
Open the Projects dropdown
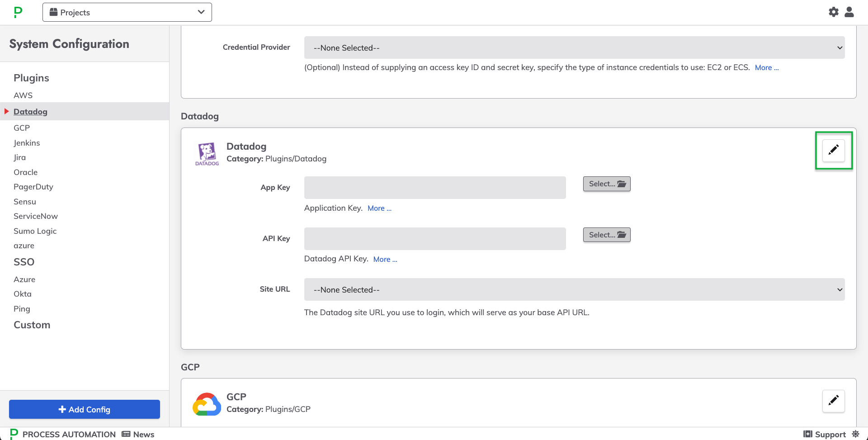pyautogui.click(x=127, y=12)
